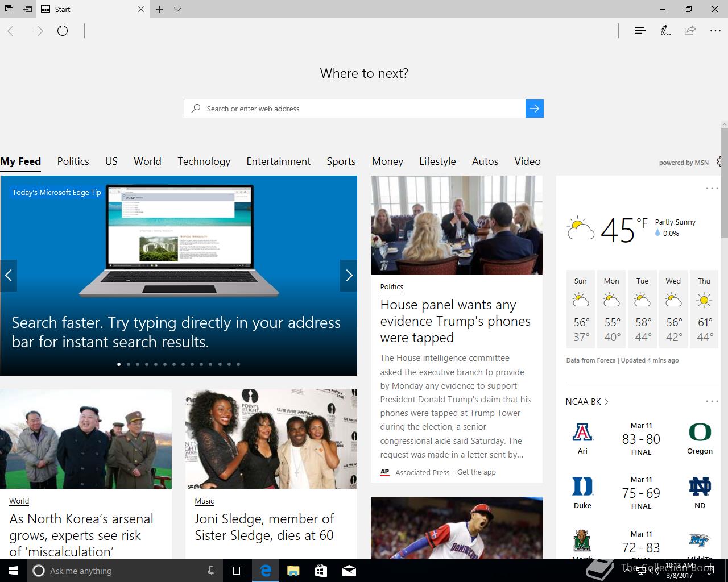Click the Forward navigation arrow
Screen dimensions: 728x582
click(x=38, y=31)
